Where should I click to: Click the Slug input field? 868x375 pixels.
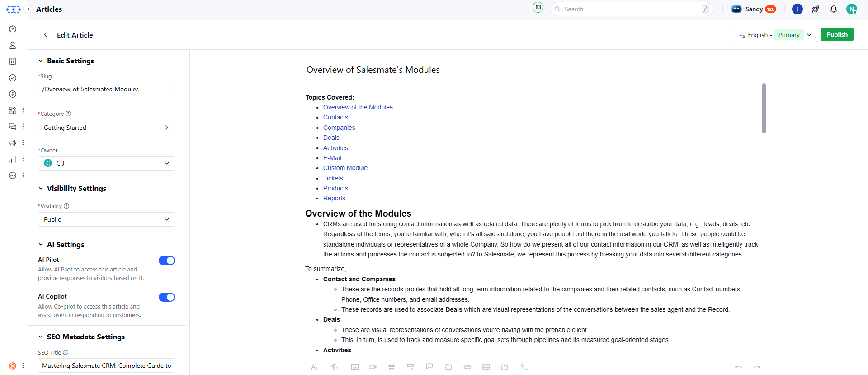coord(106,89)
